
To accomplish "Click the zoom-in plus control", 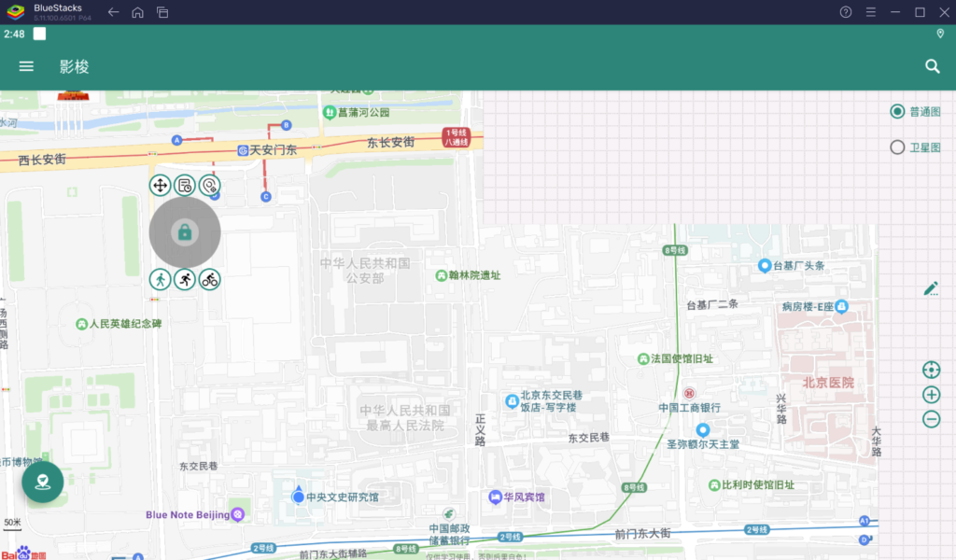I will (931, 394).
